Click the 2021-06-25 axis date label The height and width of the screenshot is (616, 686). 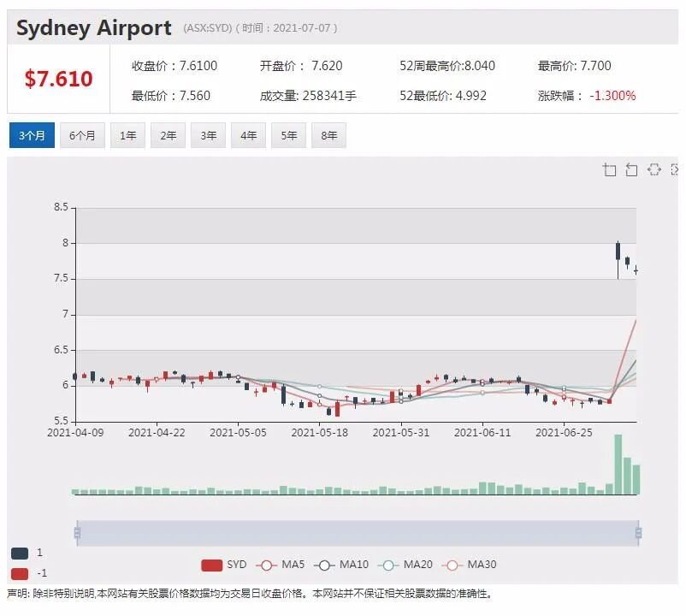point(564,433)
